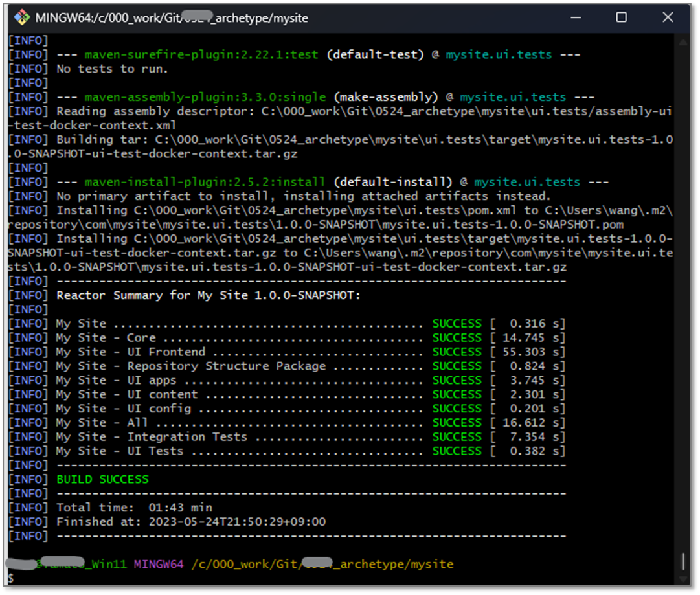Screen dimensions: 700x595
Task: Click 'My Site - Integration Tests' text
Action: click(x=152, y=436)
